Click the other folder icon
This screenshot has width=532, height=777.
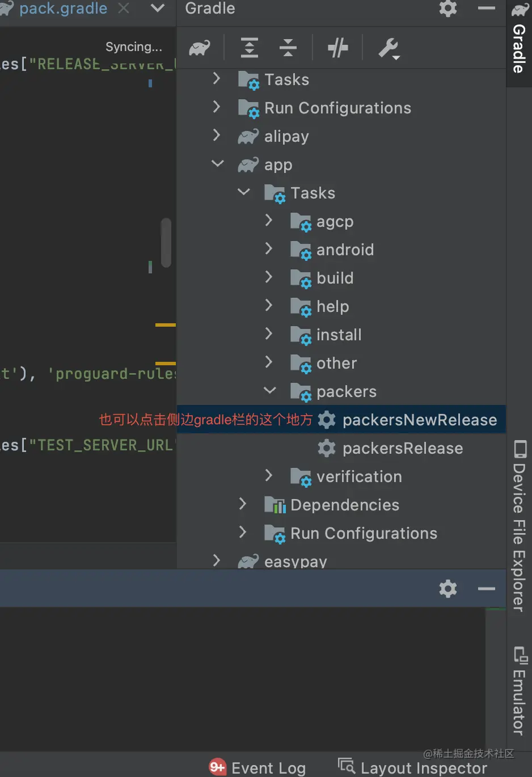tap(301, 364)
